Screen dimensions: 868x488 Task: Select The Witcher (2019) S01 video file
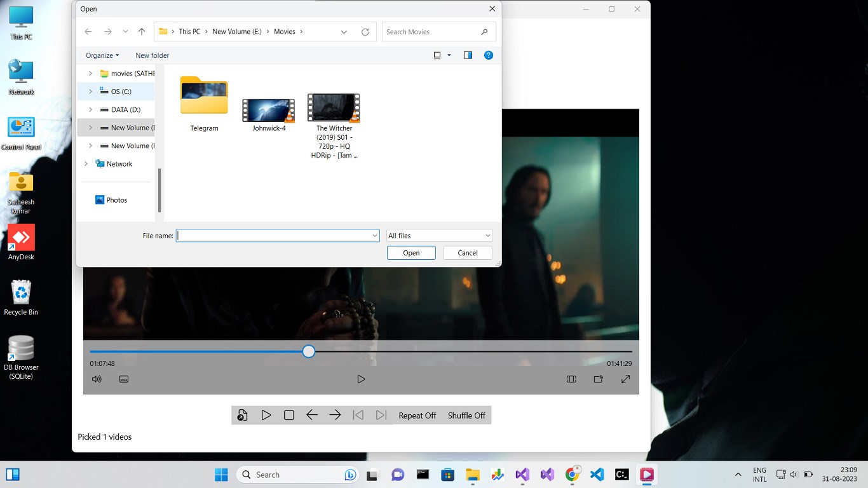pyautogui.click(x=334, y=126)
